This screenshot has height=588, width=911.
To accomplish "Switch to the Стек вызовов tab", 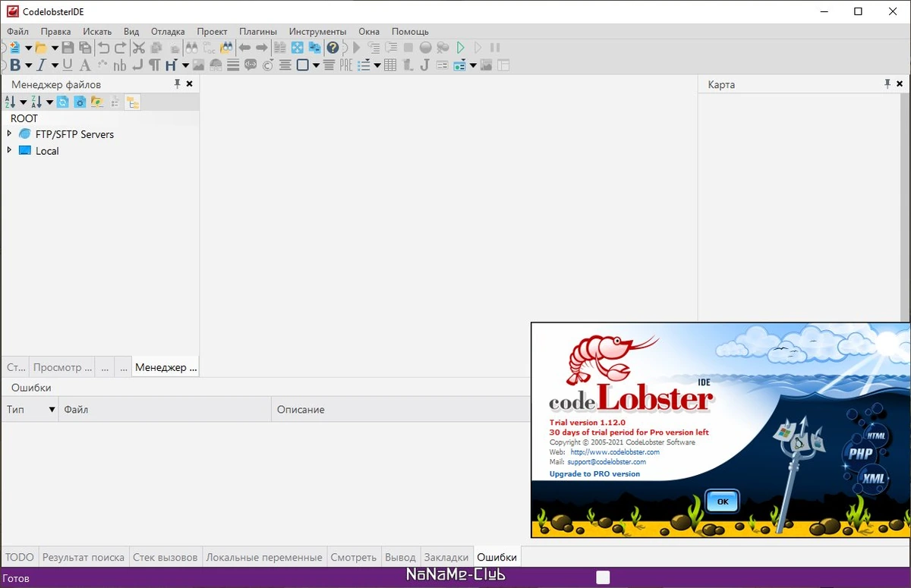I will [x=165, y=557].
